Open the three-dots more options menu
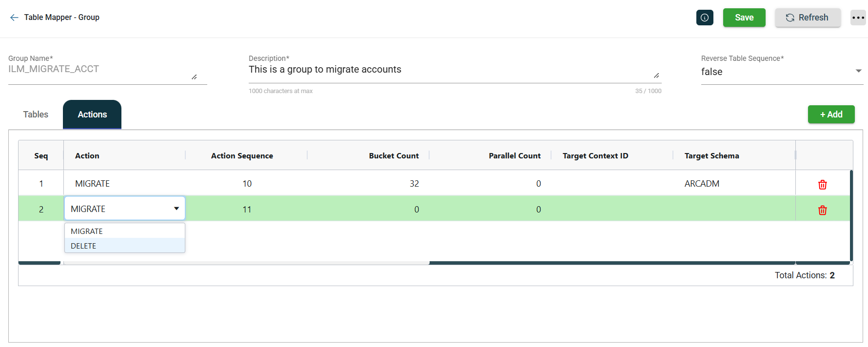 click(858, 18)
